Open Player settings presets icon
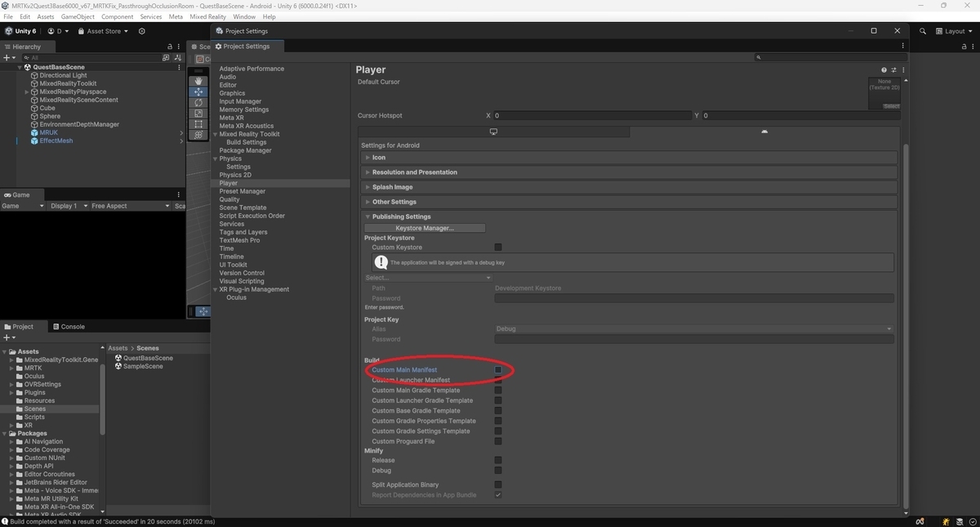The width and height of the screenshot is (980, 527). pos(893,70)
